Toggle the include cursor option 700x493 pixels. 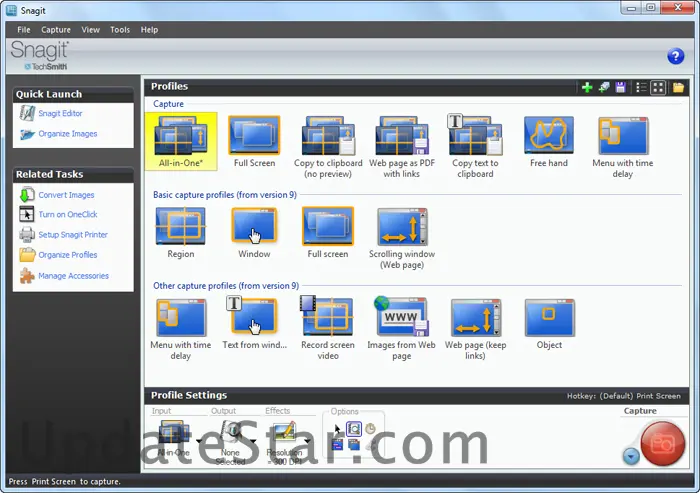pos(338,429)
